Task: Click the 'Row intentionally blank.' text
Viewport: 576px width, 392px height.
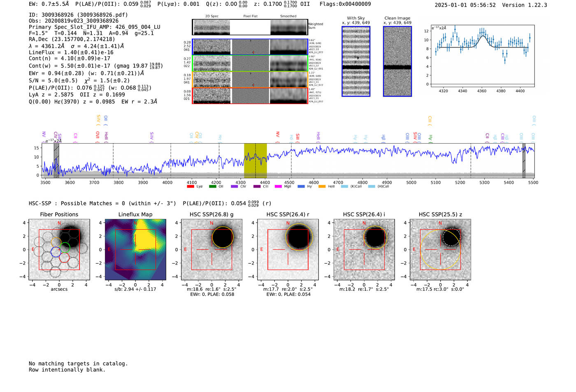Action: point(67,370)
